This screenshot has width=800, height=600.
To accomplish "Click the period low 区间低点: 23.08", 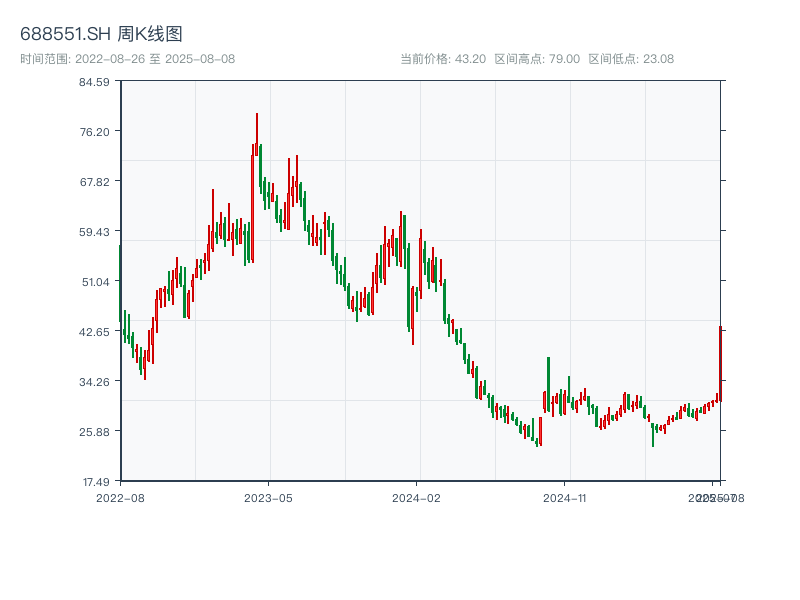I will point(631,59).
